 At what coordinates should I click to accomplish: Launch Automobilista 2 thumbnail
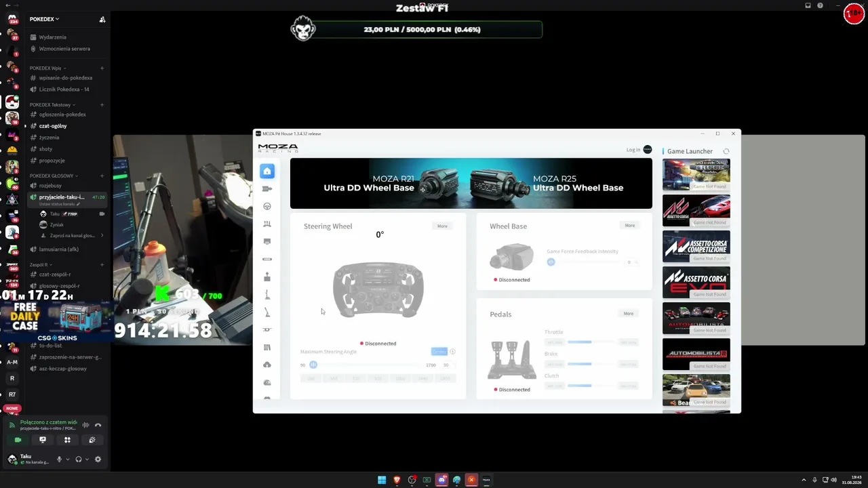[x=696, y=354]
